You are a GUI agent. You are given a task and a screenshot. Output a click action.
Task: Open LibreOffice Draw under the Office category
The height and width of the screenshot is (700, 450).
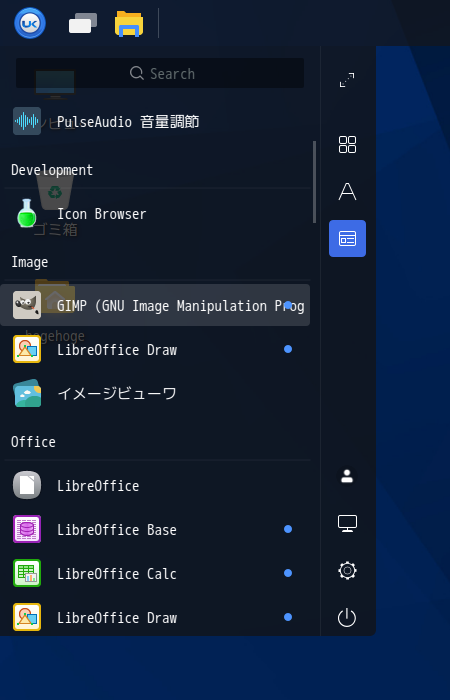[x=155, y=617]
